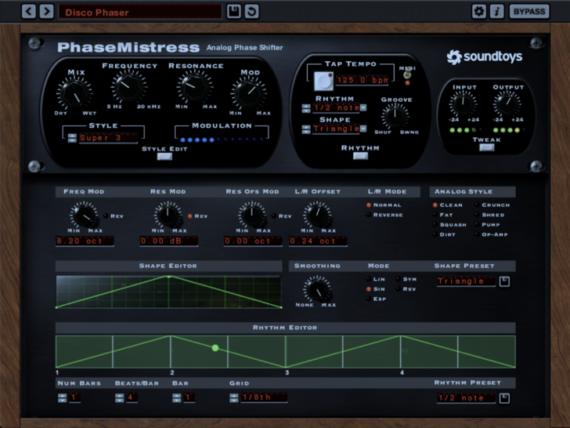Open the top-panel Triangle Shape dropdown arrow
570x428 pixels.
[x=363, y=129]
